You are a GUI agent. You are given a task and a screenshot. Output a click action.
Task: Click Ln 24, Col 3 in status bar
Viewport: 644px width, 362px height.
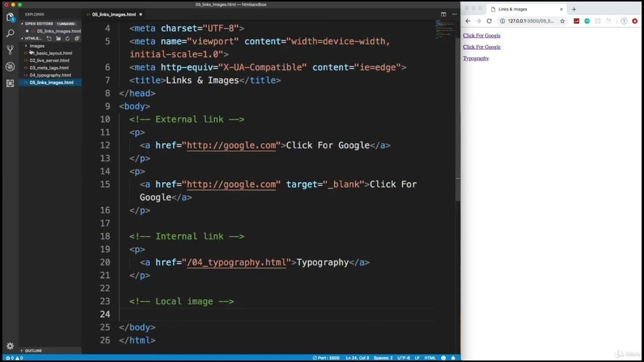click(x=357, y=358)
